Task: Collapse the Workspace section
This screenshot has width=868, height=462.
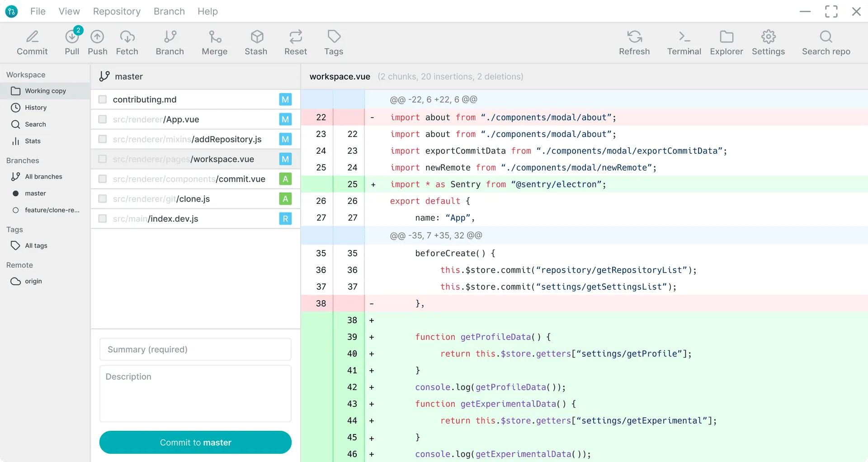Action: pyautogui.click(x=25, y=74)
